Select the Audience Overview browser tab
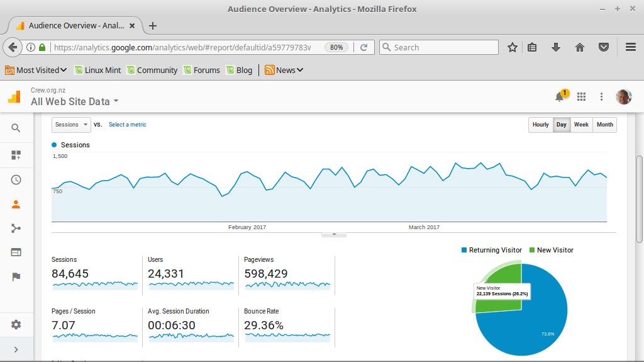This screenshot has height=362, width=644. point(75,26)
